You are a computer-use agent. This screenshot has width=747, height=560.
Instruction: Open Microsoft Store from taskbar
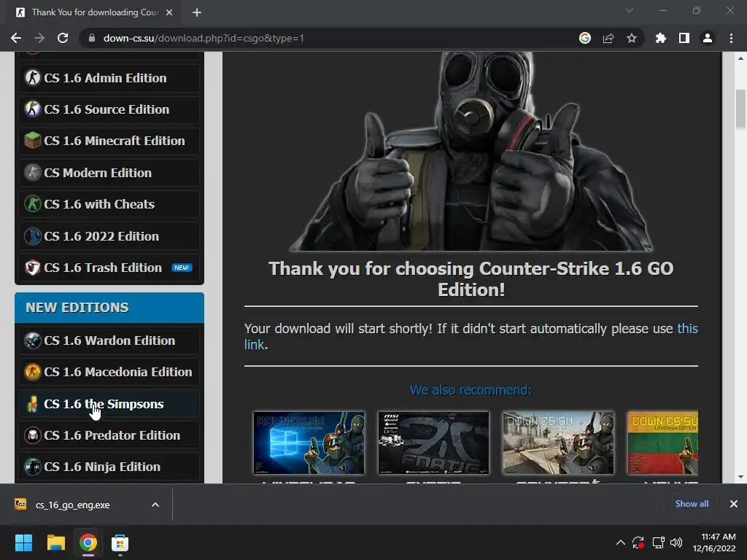pos(120,542)
